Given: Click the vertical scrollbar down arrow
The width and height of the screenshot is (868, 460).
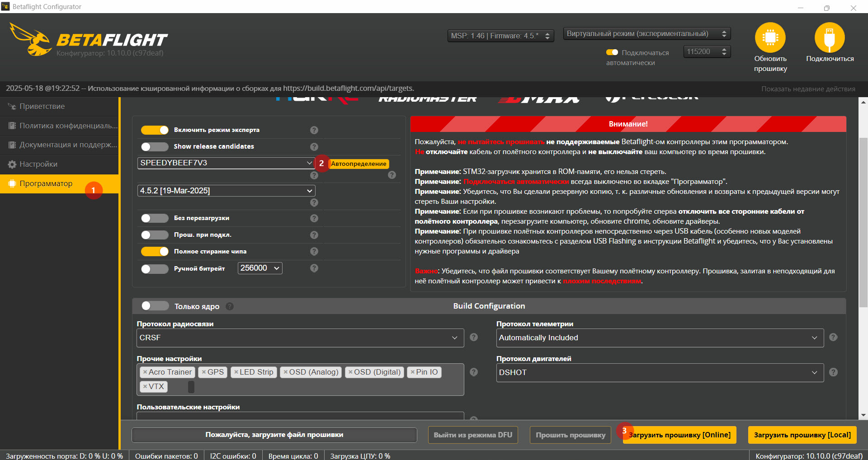Looking at the screenshot, I should [863, 415].
